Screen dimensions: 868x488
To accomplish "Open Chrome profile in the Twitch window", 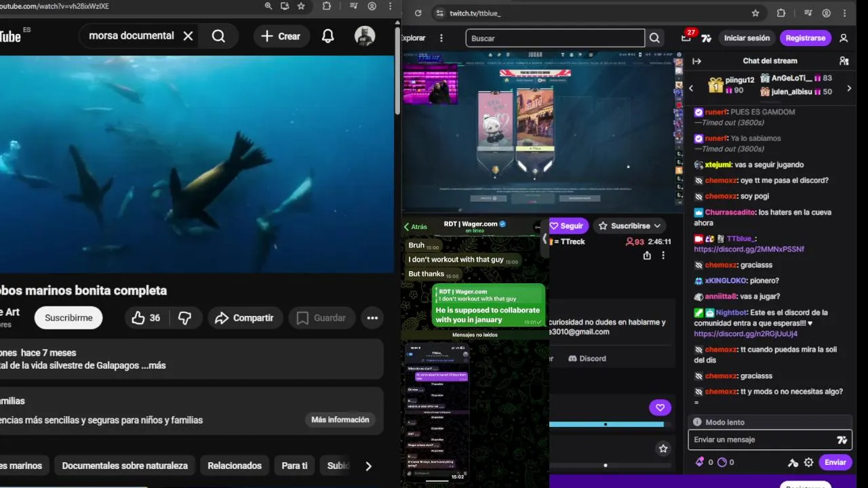I will tap(826, 13).
